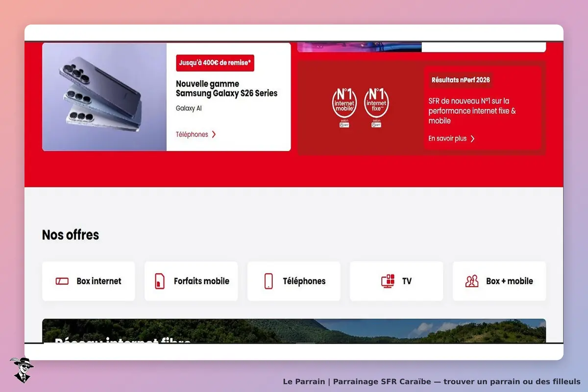This screenshot has height=392, width=588.
Task: Click the Nouvelle gamme Samsung Galaxy S26 Series title
Action: (x=226, y=89)
